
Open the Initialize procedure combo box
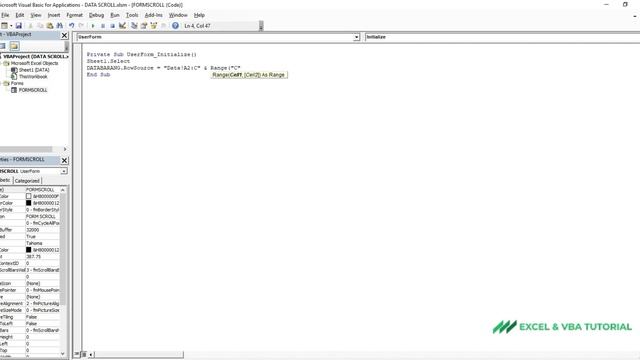(x=502, y=37)
